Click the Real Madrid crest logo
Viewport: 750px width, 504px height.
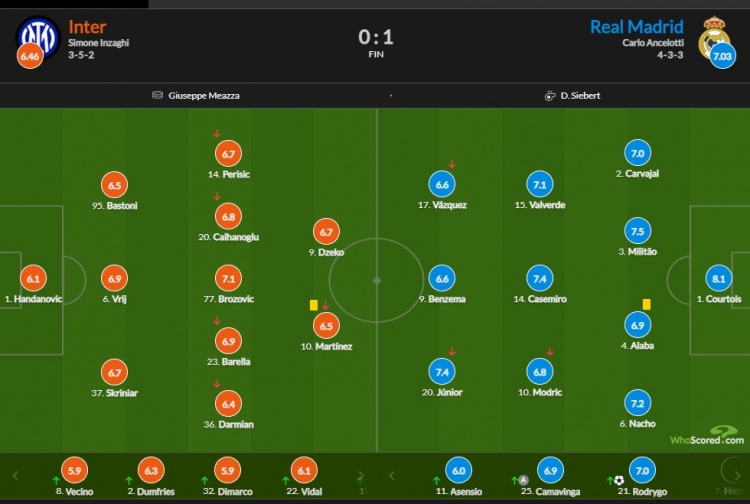tap(714, 38)
